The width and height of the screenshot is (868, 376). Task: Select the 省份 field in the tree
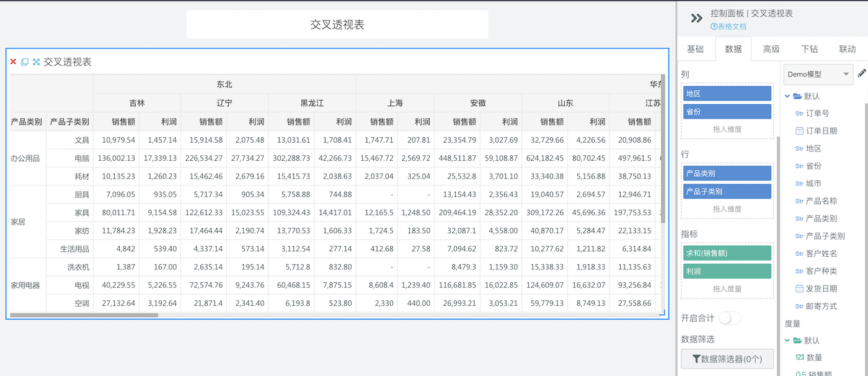813,166
